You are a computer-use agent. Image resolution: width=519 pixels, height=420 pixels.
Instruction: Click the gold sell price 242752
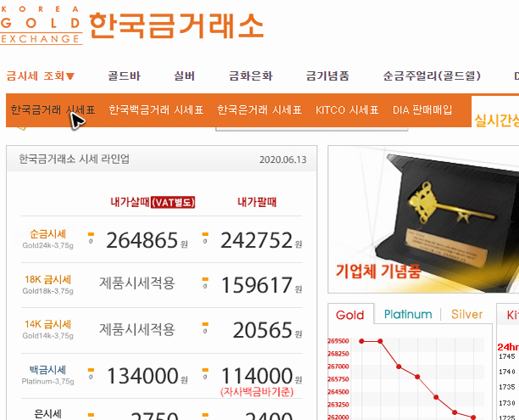coord(256,240)
